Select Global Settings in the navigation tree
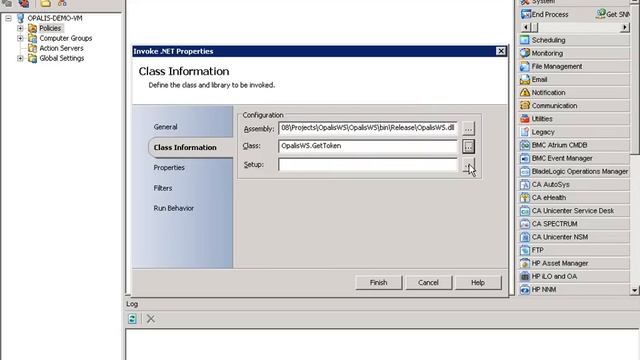Viewport: 640px width, 360px height. (62, 58)
